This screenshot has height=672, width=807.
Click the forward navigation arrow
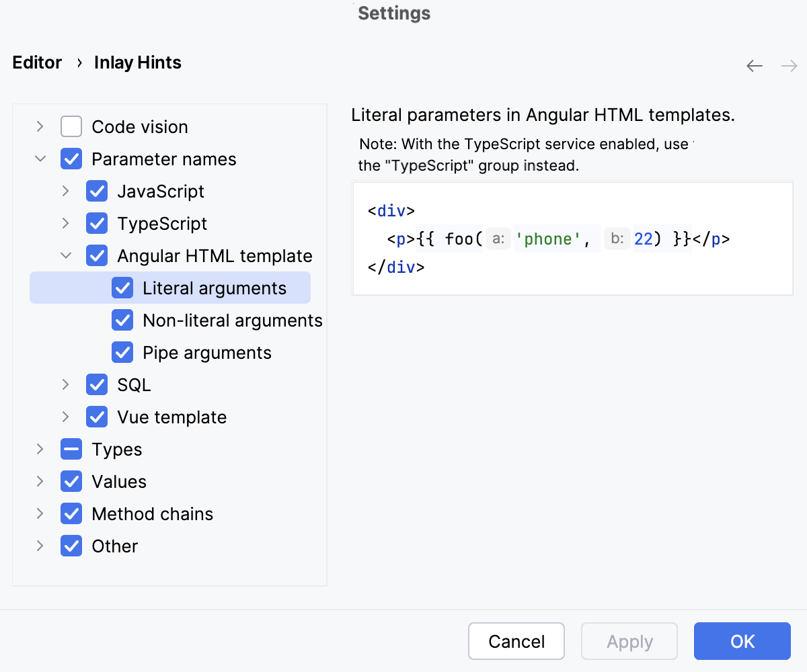coord(790,66)
